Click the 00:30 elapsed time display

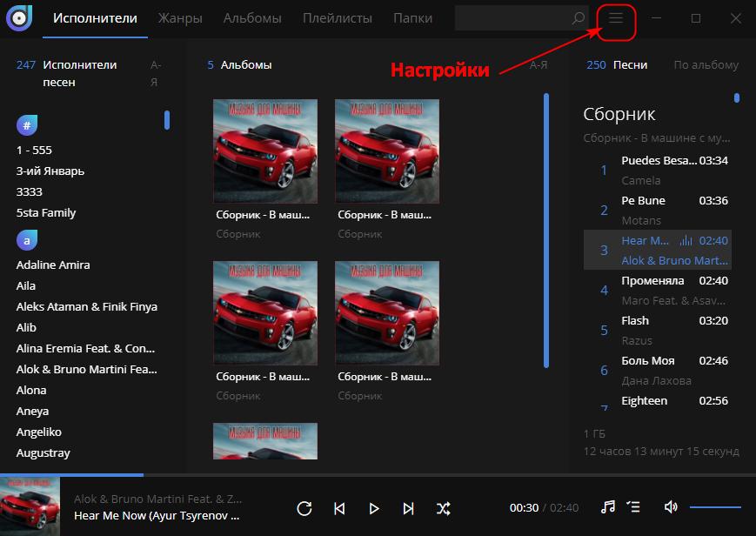[x=524, y=508]
